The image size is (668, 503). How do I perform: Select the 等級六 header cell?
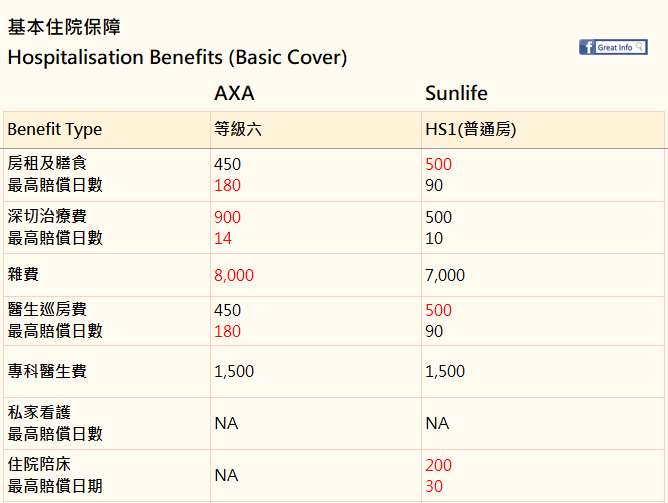316,130
